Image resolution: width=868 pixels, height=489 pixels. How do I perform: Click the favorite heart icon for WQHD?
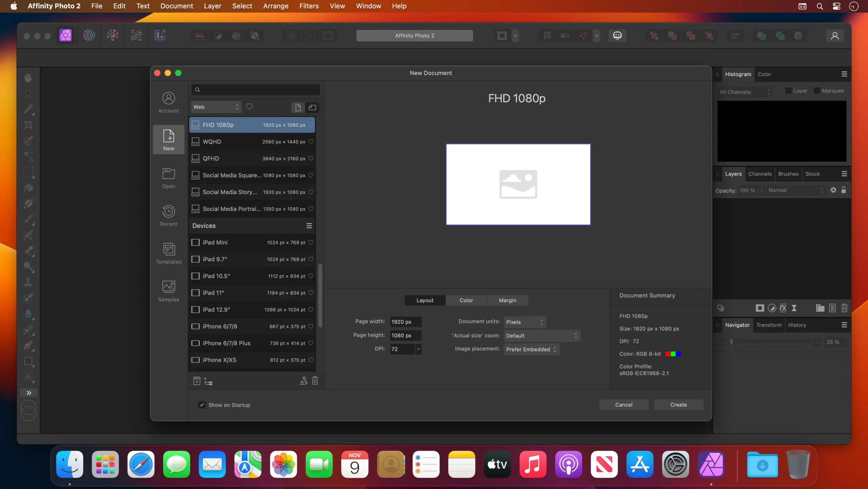tap(311, 141)
